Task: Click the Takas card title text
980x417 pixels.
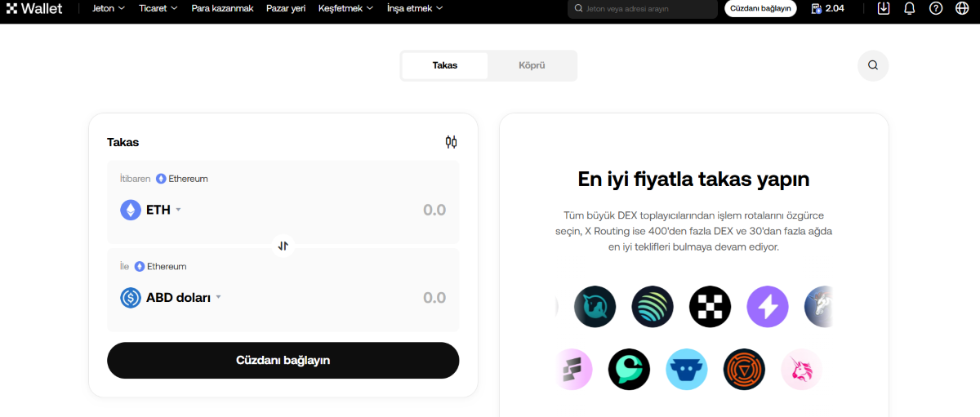Action: point(123,142)
